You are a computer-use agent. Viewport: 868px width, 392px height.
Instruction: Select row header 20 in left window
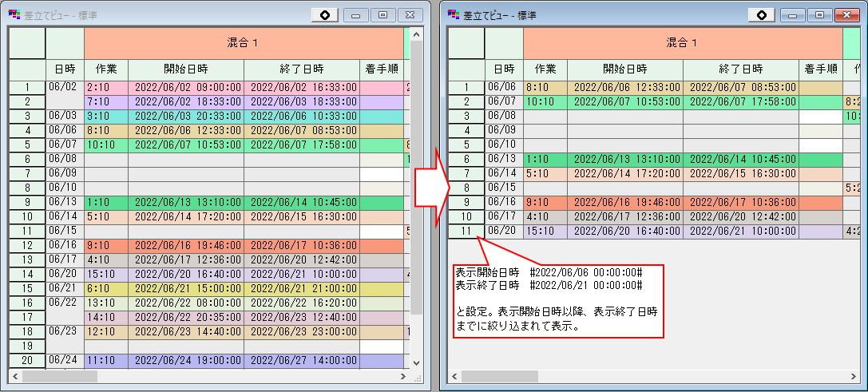pos(27,362)
